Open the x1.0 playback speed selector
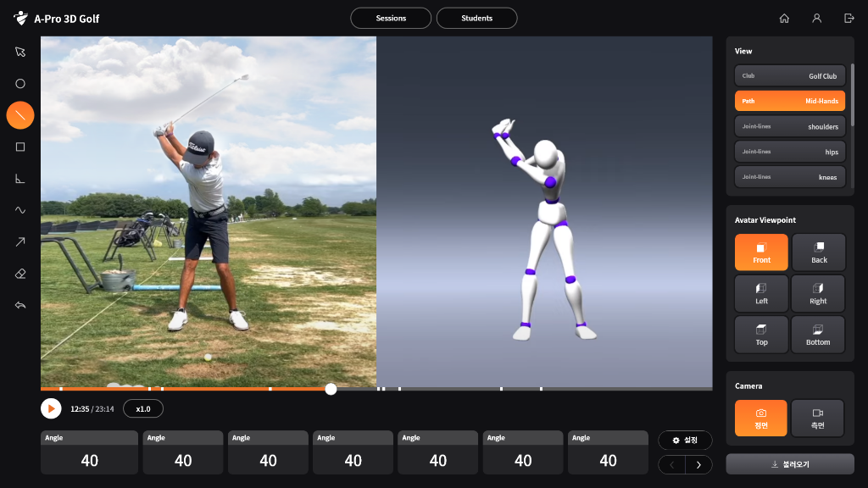 (x=143, y=408)
